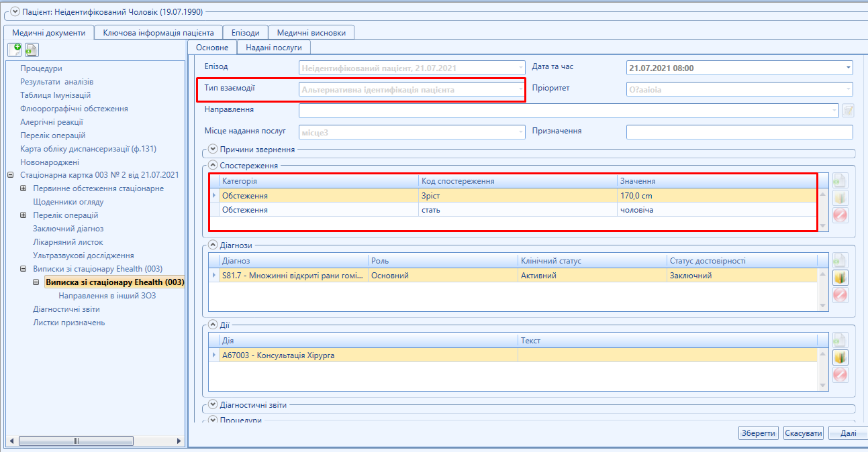Screen dimensions: 868x452
Task: Select Результати аналізів in the tree
Action: tap(57, 82)
